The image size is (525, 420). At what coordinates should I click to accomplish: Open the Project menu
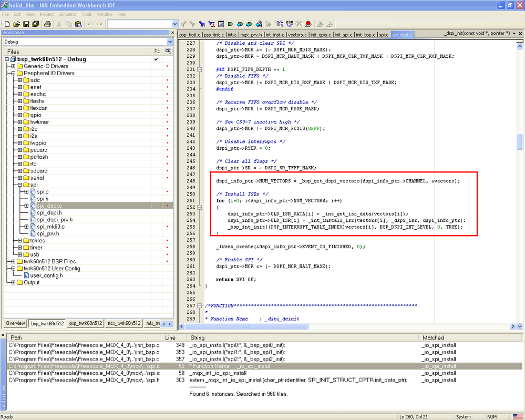pos(47,14)
